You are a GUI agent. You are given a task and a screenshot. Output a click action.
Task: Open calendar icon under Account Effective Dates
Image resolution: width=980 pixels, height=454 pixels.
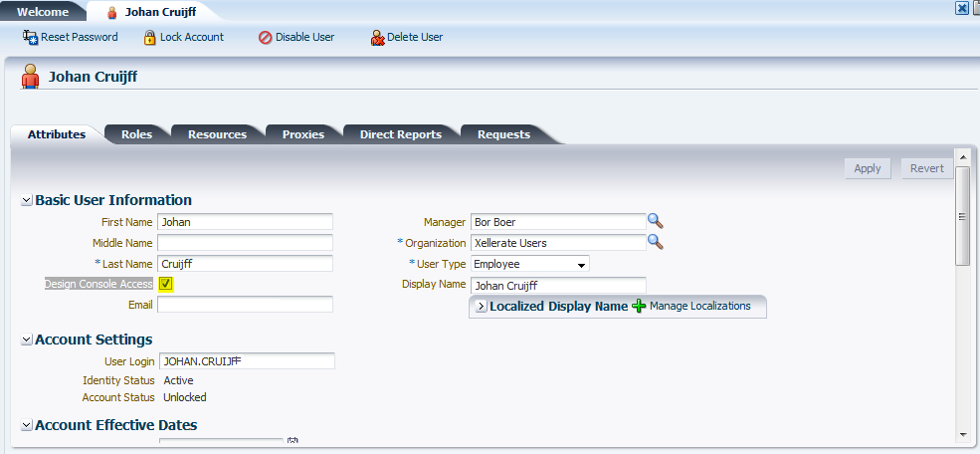coord(293,442)
